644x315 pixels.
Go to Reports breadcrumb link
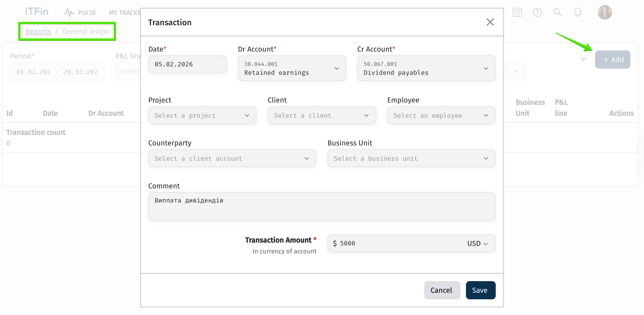pos(38,31)
